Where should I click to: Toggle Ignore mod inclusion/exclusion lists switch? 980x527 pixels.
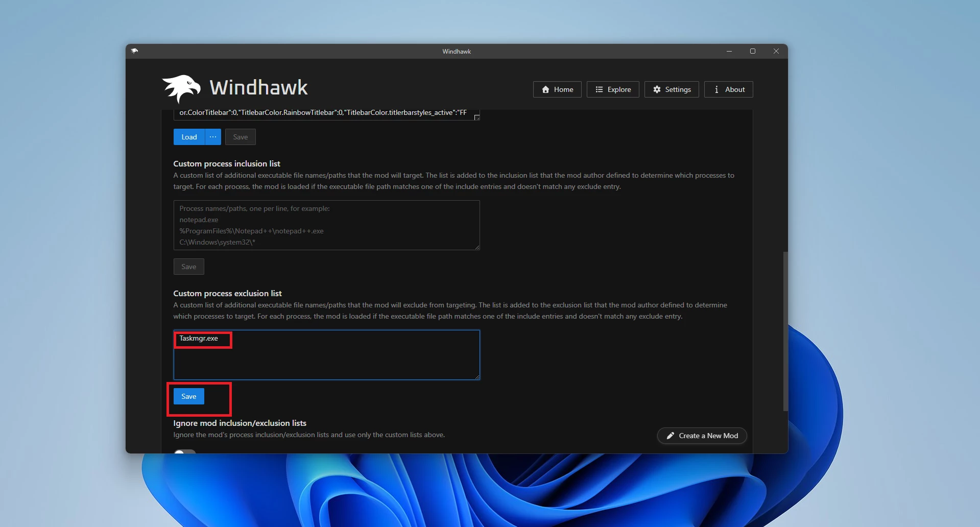coord(185,451)
